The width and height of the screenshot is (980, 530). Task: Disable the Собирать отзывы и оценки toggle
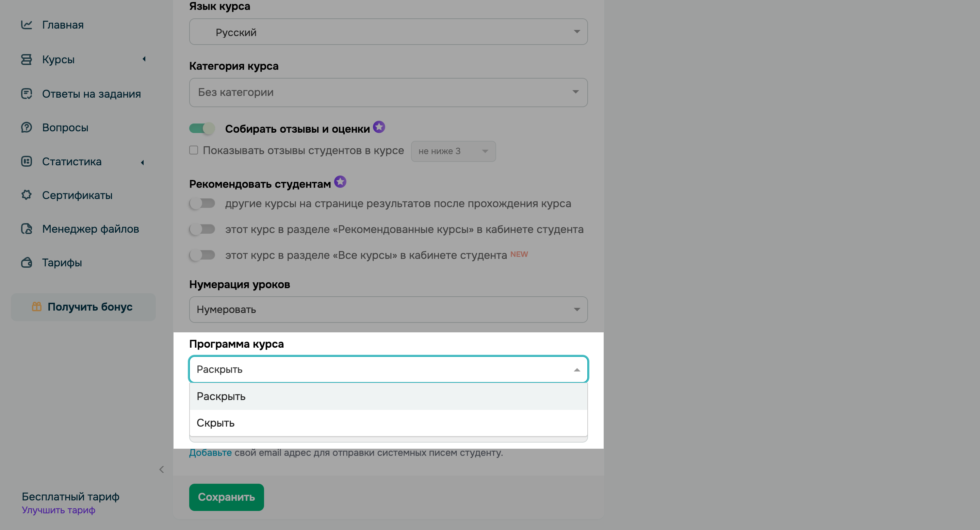[x=202, y=129]
